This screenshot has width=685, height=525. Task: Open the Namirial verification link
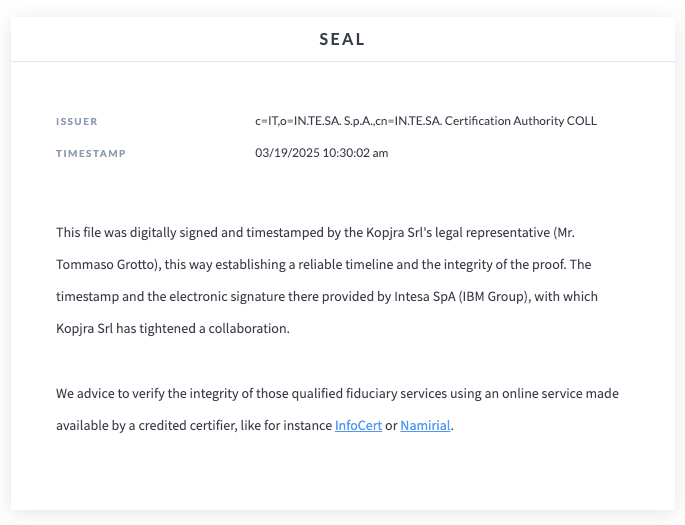click(x=425, y=425)
